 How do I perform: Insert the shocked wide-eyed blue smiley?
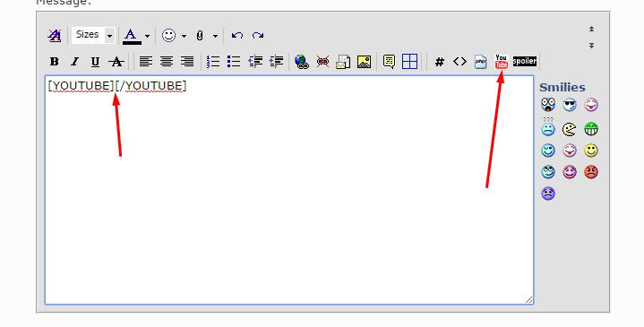click(x=548, y=105)
